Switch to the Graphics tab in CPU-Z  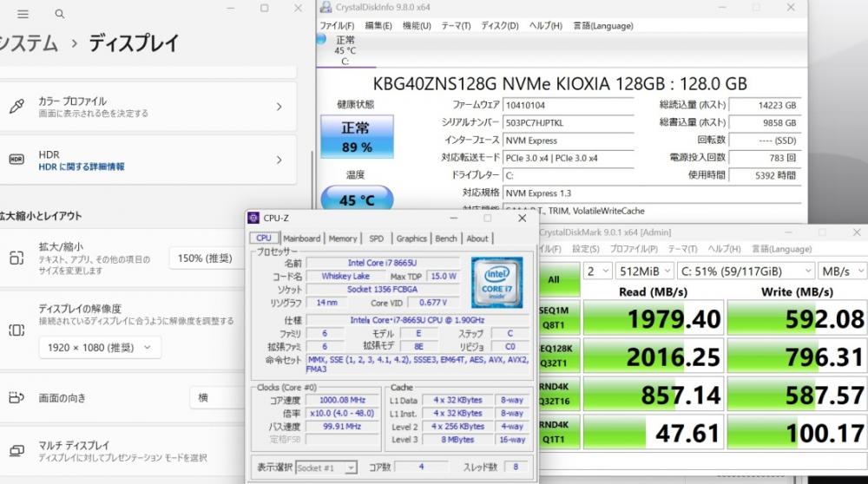(411, 239)
